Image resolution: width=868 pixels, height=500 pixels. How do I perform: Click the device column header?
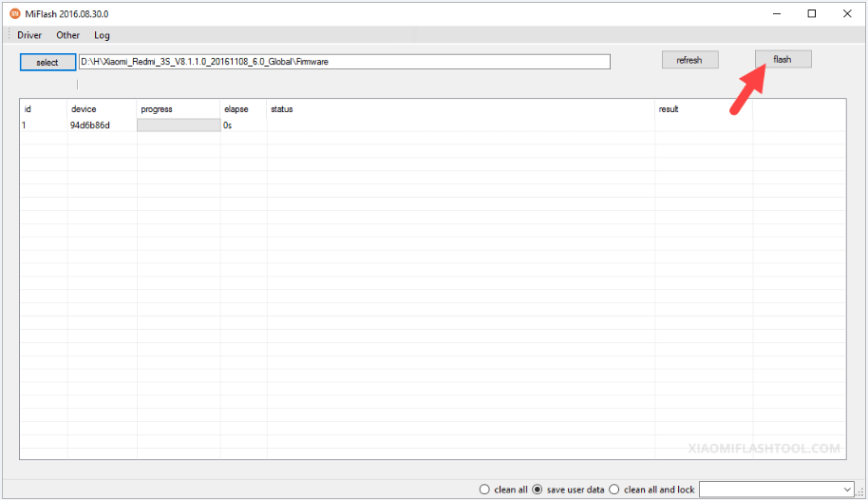tap(102, 109)
